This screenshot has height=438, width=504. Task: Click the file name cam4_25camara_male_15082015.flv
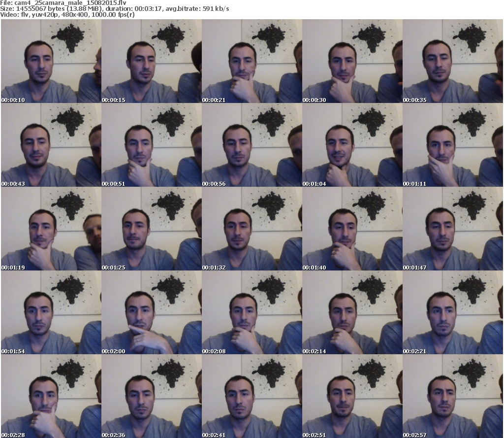tap(70, 3)
